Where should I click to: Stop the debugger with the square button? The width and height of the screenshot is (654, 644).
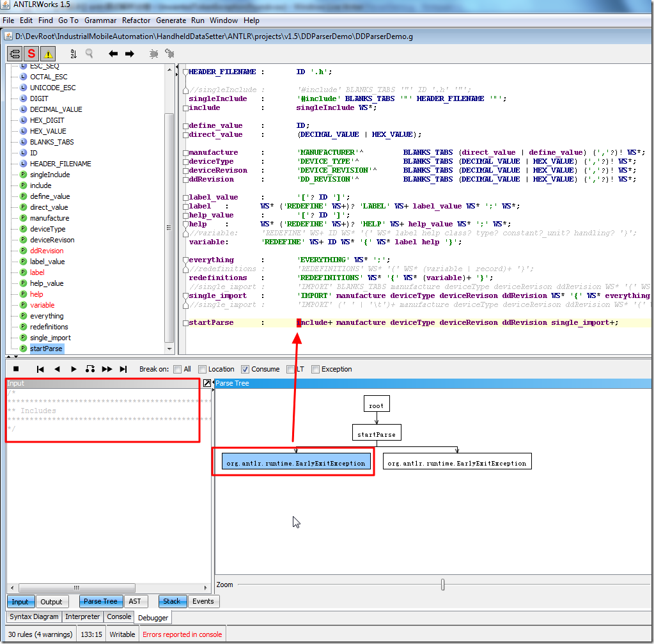pyautogui.click(x=17, y=369)
